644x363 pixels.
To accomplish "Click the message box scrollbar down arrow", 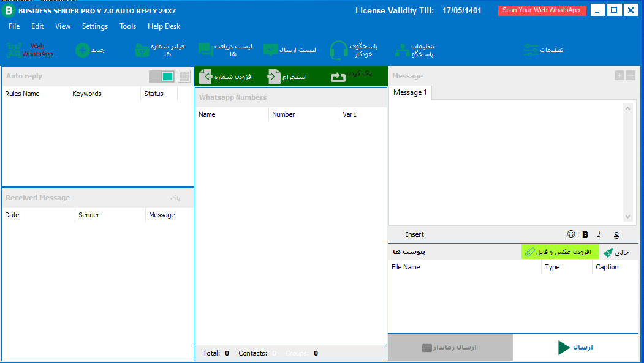I will click(627, 217).
